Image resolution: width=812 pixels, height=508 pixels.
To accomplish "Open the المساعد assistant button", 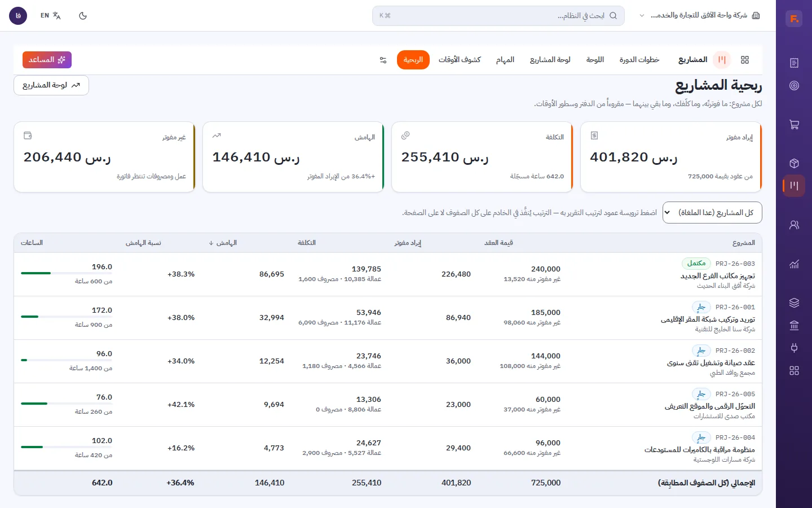I will [47, 60].
